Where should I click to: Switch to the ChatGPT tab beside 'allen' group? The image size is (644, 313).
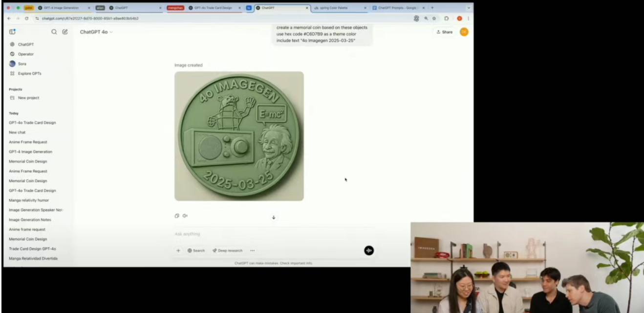134,8
